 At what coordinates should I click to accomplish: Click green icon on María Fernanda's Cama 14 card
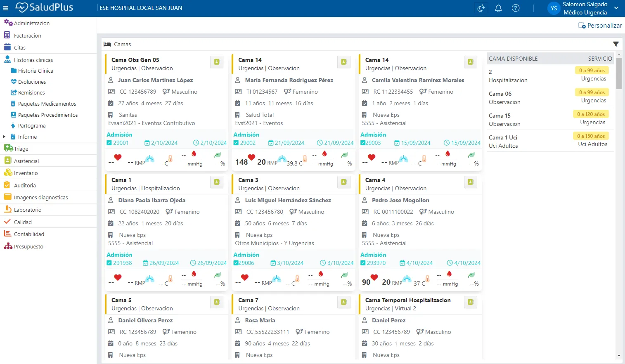[x=343, y=62]
